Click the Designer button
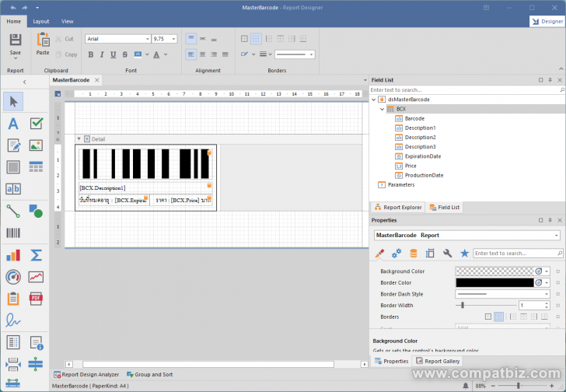566x392 pixels. 547,21
